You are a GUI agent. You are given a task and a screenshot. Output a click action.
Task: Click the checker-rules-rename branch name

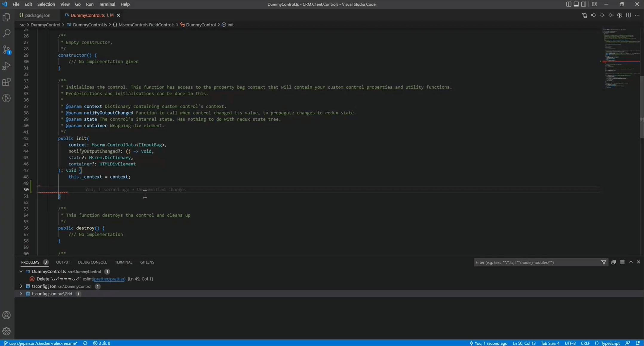43,343
